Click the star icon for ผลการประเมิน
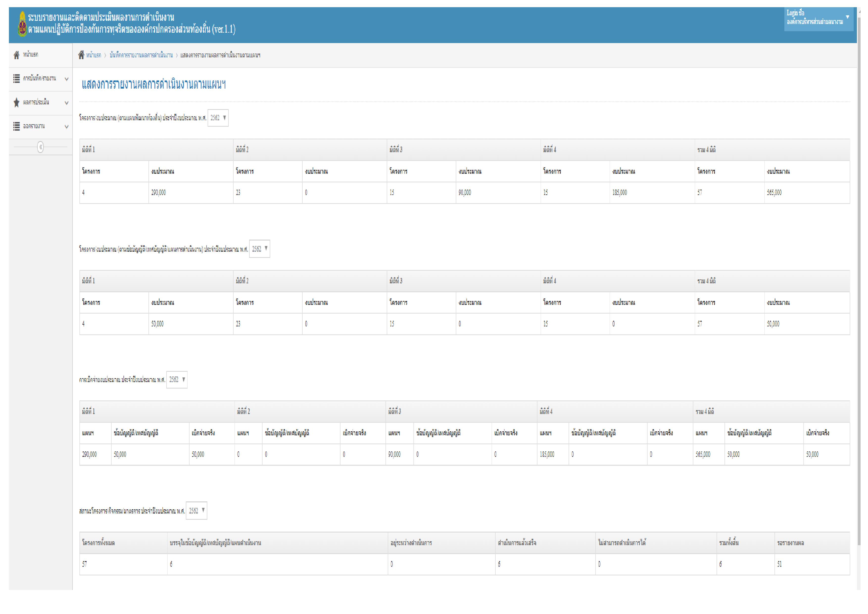 16,102
